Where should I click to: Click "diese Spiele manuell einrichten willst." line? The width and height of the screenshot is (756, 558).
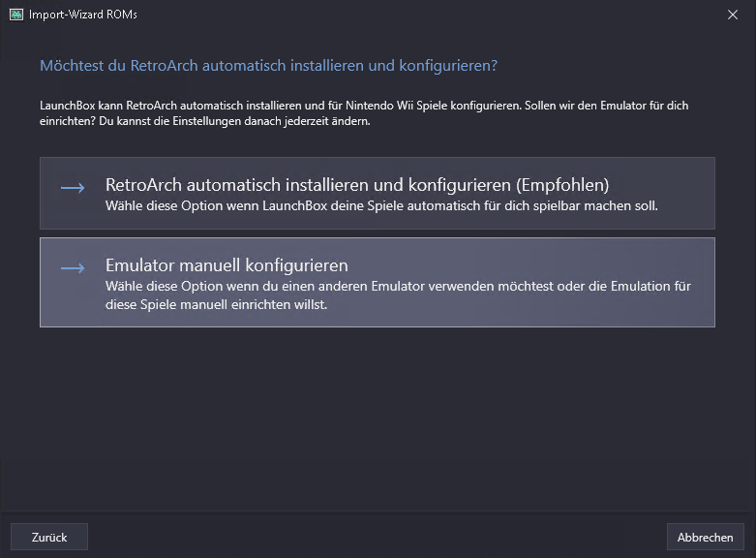point(218,304)
